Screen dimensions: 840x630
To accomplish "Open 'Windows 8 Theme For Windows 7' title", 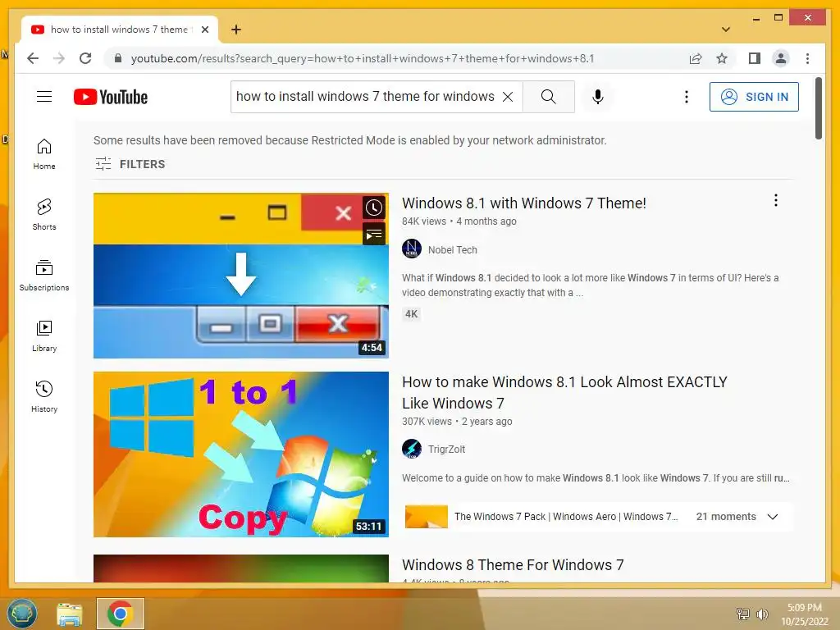I will click(513, 564).
